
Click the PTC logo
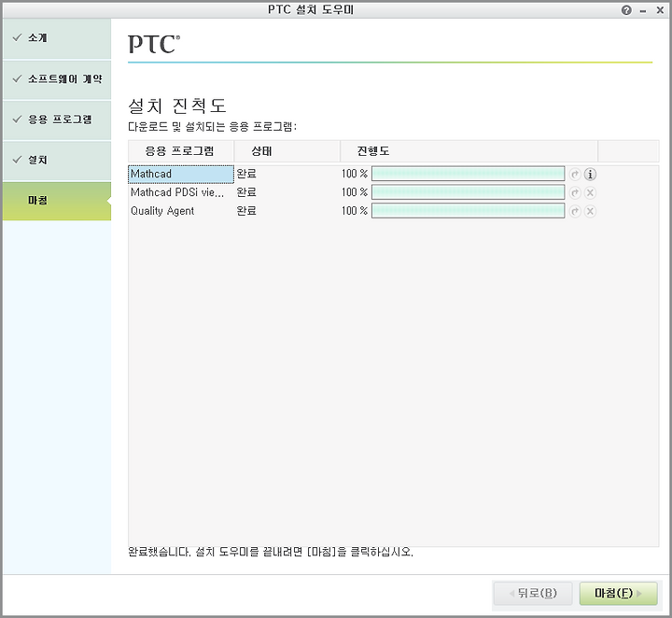coord(154,44)
